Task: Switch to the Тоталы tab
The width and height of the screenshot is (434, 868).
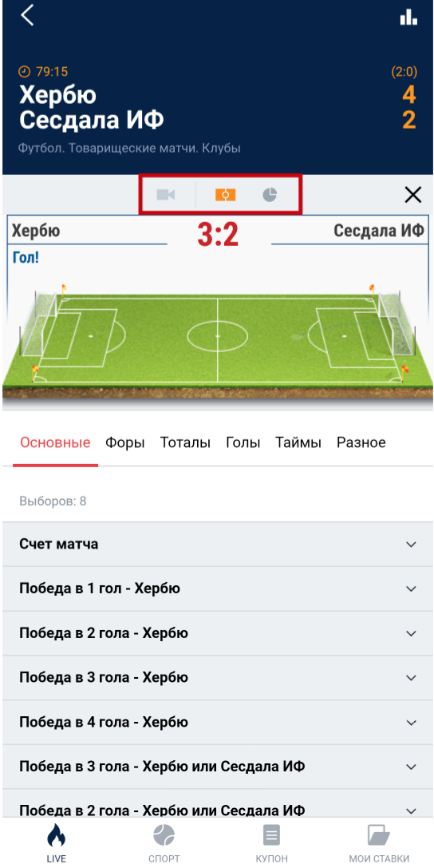Action: coord(185,443)
